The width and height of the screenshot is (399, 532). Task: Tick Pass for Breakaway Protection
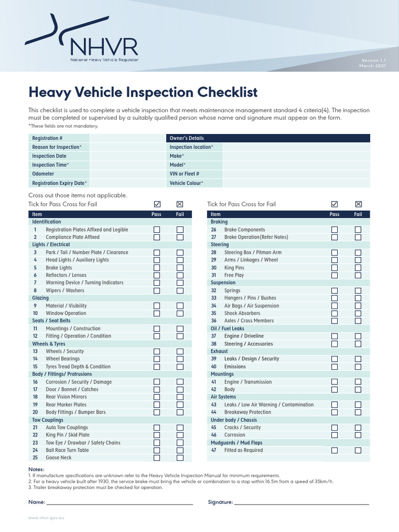[335, 412]
